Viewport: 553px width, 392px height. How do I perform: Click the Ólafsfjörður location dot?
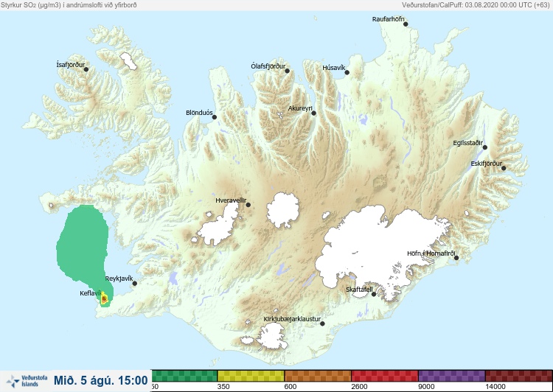coord(288,71)
